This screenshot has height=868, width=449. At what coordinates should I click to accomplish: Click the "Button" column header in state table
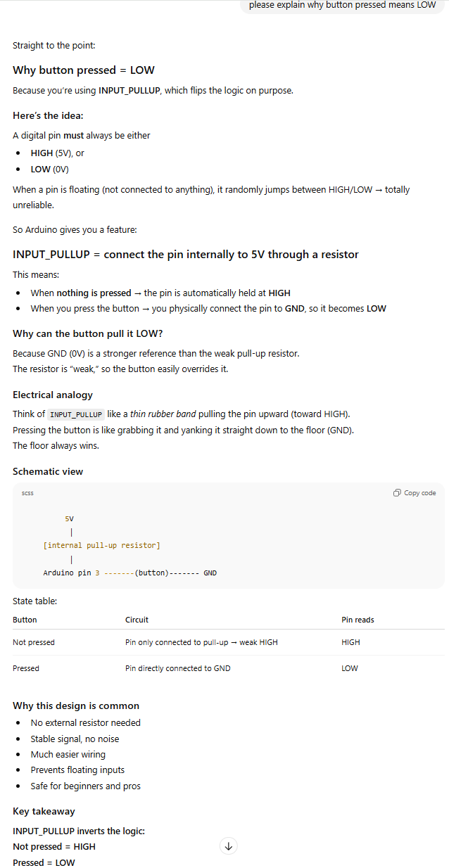tap(25, 620)
